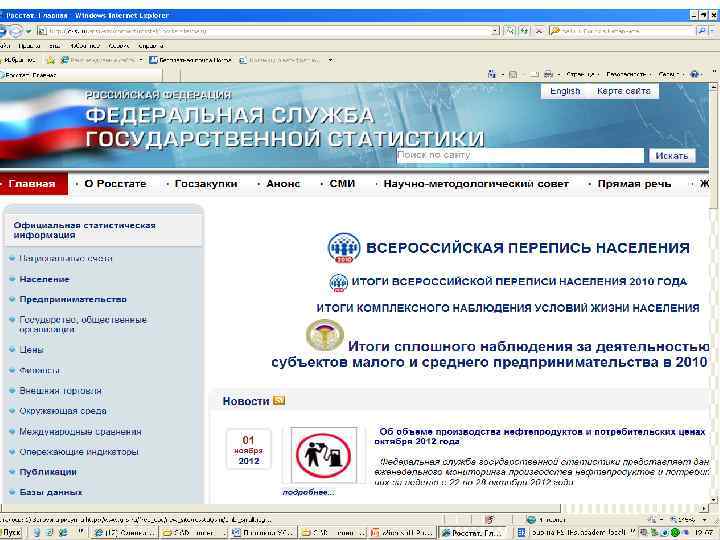Image resolution: width=720 pixels, height=540 pixels.
Task: Open the Анонс navigation item
Action: tap(283, 184)
